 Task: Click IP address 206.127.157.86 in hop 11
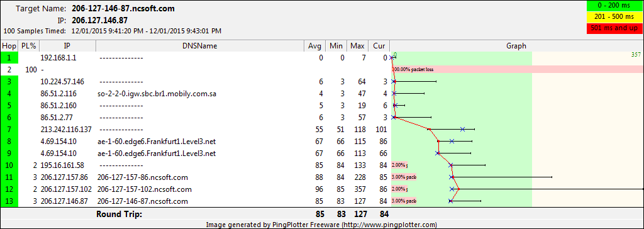(64, 177)
